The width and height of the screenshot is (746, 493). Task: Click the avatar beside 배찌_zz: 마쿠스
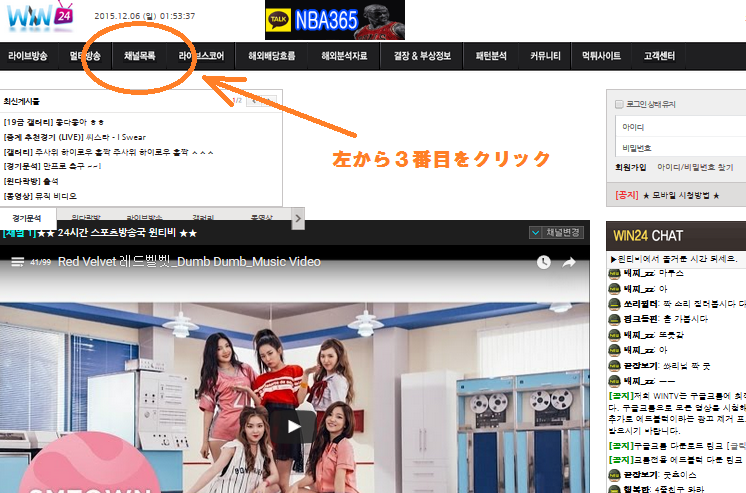coord(614,273)
